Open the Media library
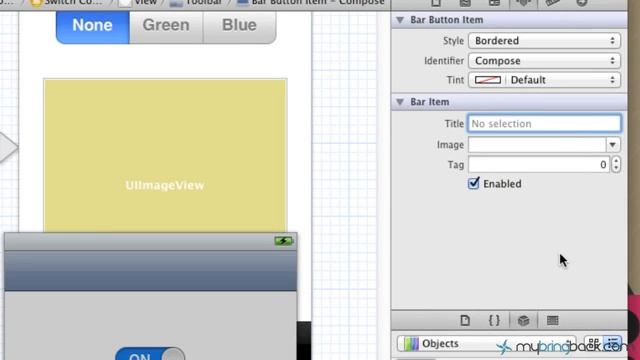Image resolution: width=640 pixels, height=360 pixels. [x=552, y=320]
